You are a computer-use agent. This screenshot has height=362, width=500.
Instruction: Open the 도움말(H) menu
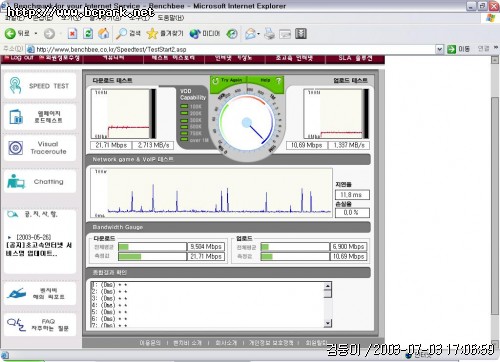(170, 18)
